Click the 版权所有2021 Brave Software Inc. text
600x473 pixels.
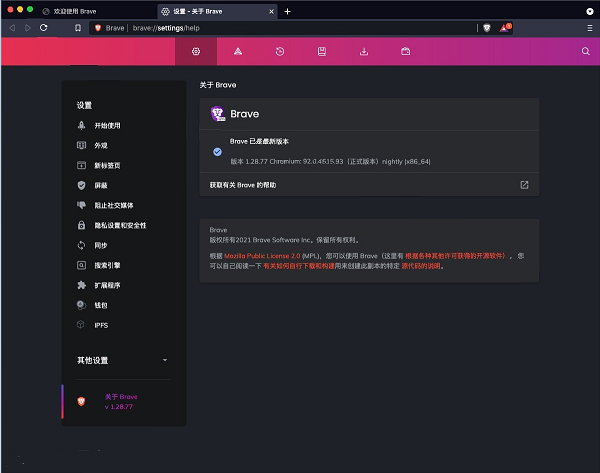click(x=284, y=240)
